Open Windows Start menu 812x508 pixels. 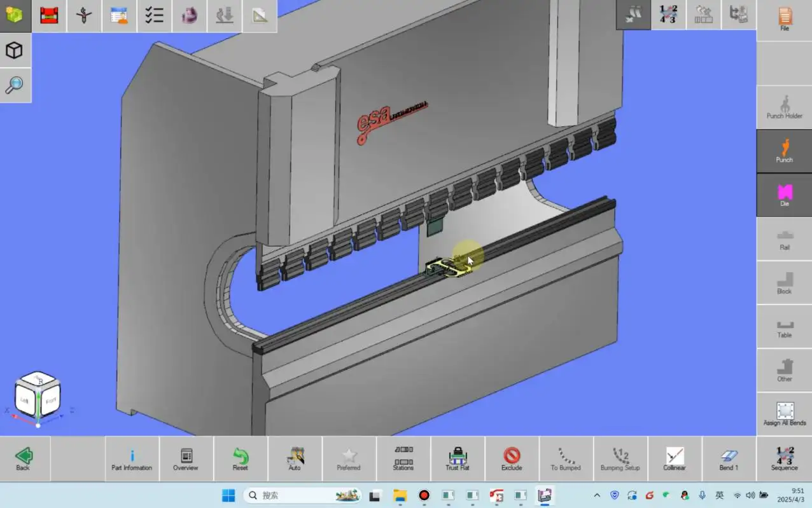pyautogui.click(x=228, y=495)
